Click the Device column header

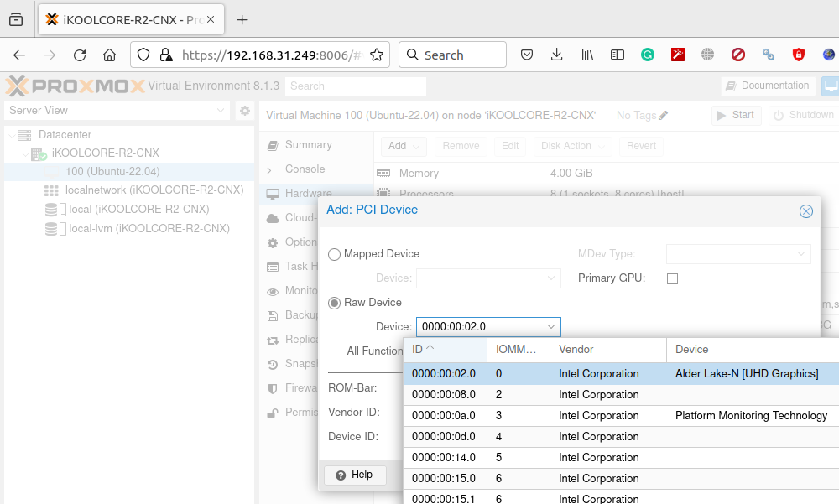pyautogui.click(x=753, y=350)
